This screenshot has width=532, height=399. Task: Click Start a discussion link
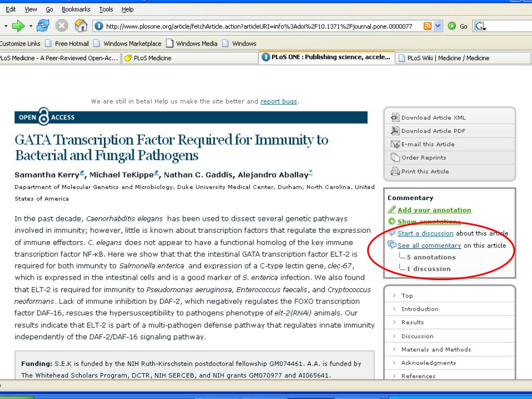425,233
